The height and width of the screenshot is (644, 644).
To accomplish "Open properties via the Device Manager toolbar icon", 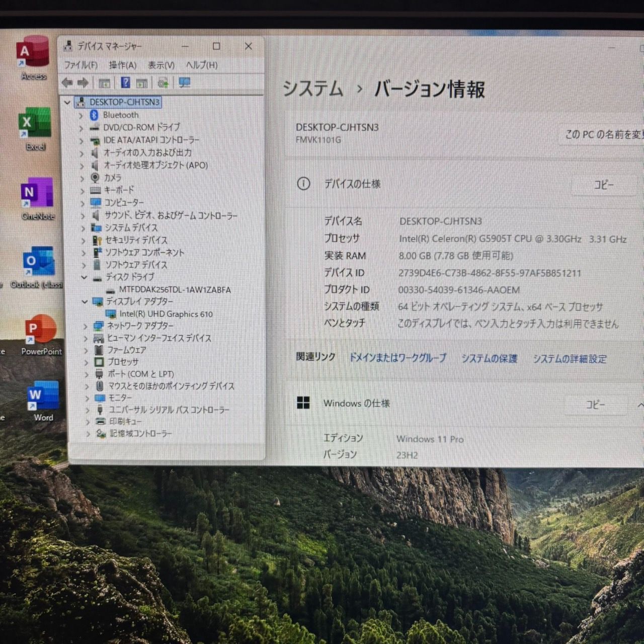I will click(x=143, y=83).
